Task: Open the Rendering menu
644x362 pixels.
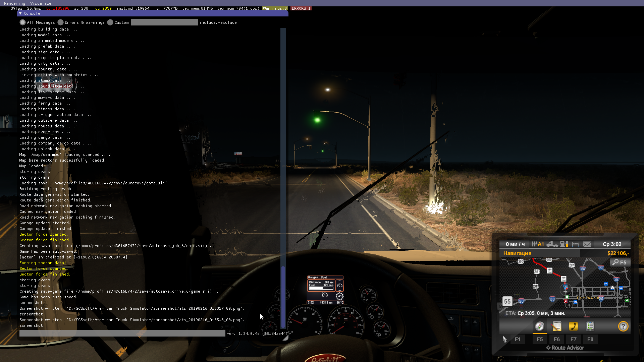Action: tap(14, 3)
